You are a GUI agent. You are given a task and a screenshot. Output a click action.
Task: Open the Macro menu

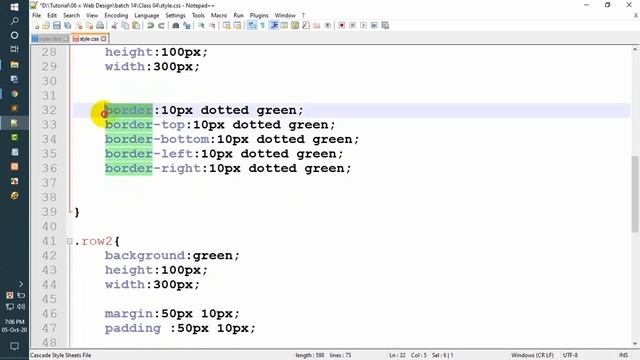219,16
